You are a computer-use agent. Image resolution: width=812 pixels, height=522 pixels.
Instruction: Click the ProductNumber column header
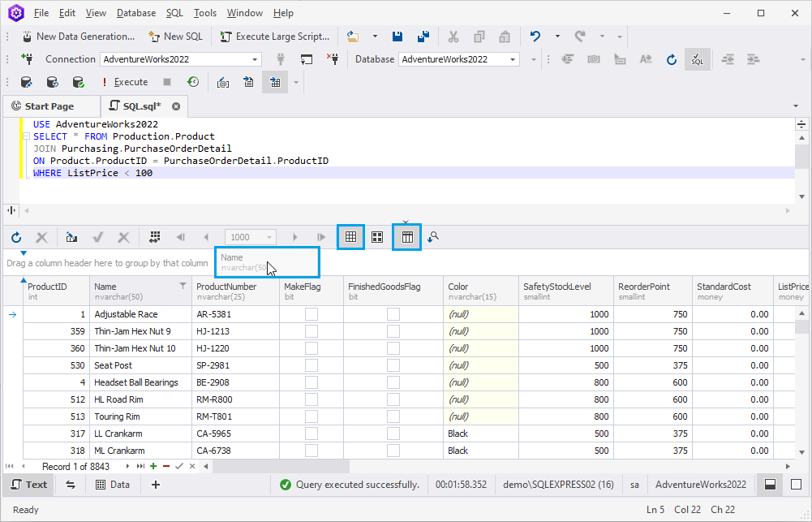click(x=235, y=291)
